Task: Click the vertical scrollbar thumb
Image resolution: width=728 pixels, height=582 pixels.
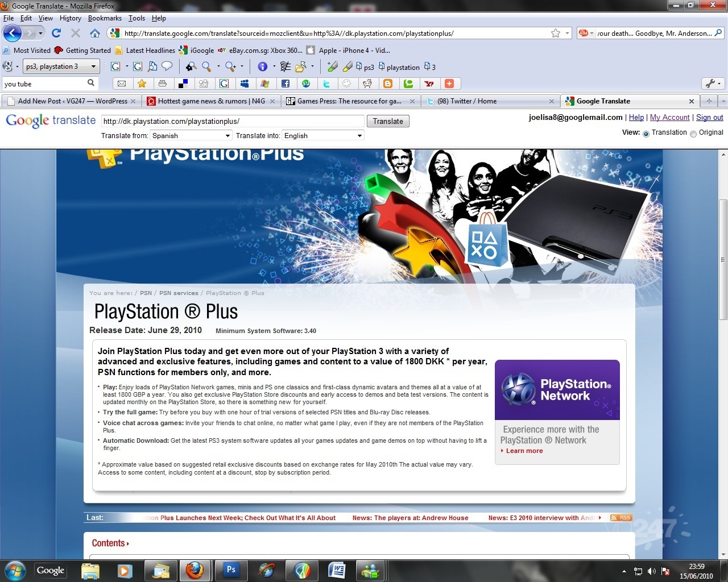Action: pyautogui.click(x=723, y=259)
